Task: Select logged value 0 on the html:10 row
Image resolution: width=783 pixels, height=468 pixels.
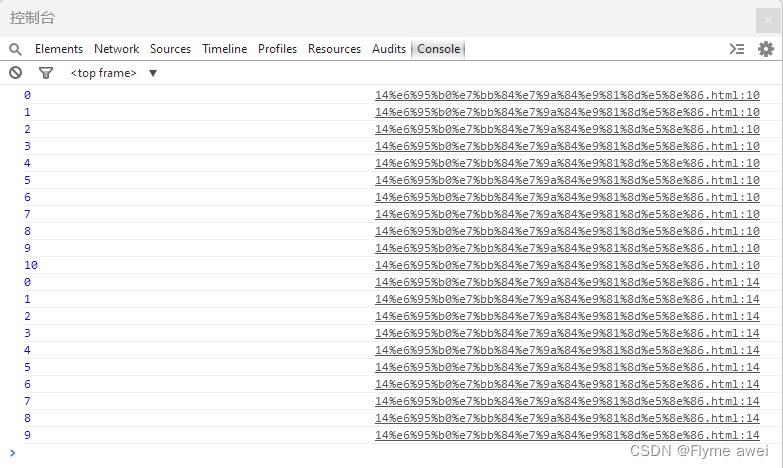Action: [x=27, y=95]
